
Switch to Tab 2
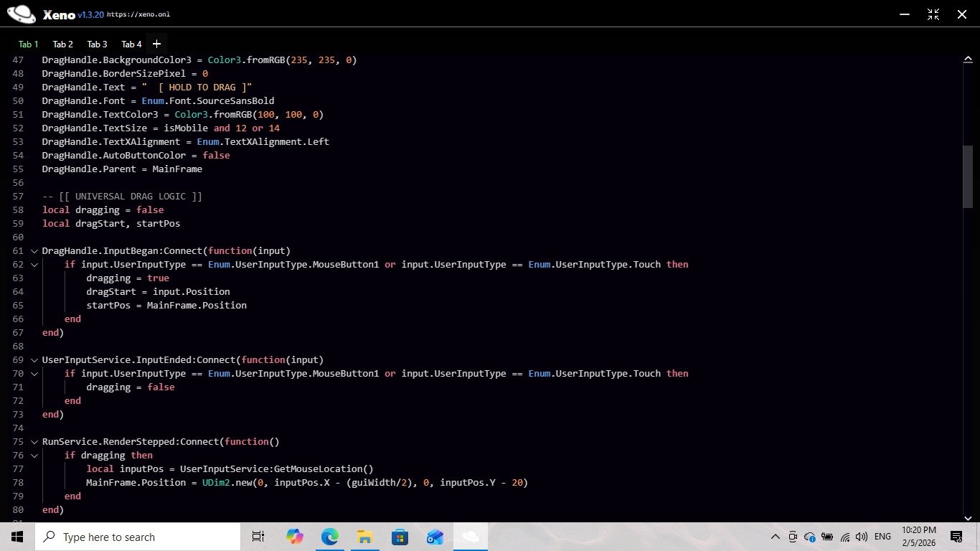[x=63, y=44]
